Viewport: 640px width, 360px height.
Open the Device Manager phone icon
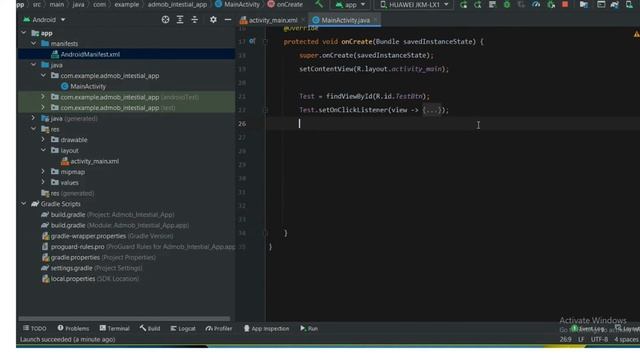point(629,5)
